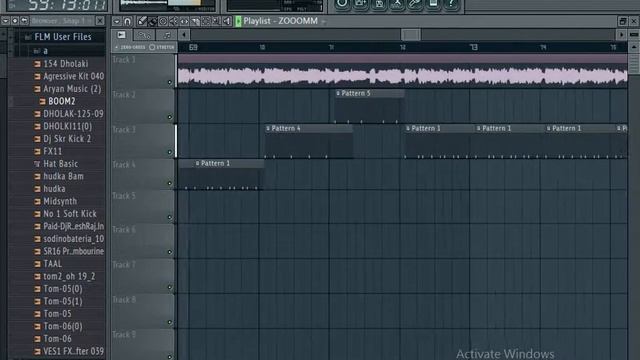Click the vertical scrollbar up arrow in playlist
The width and height of the screenshot is (640, 360).
pos(633,47)
